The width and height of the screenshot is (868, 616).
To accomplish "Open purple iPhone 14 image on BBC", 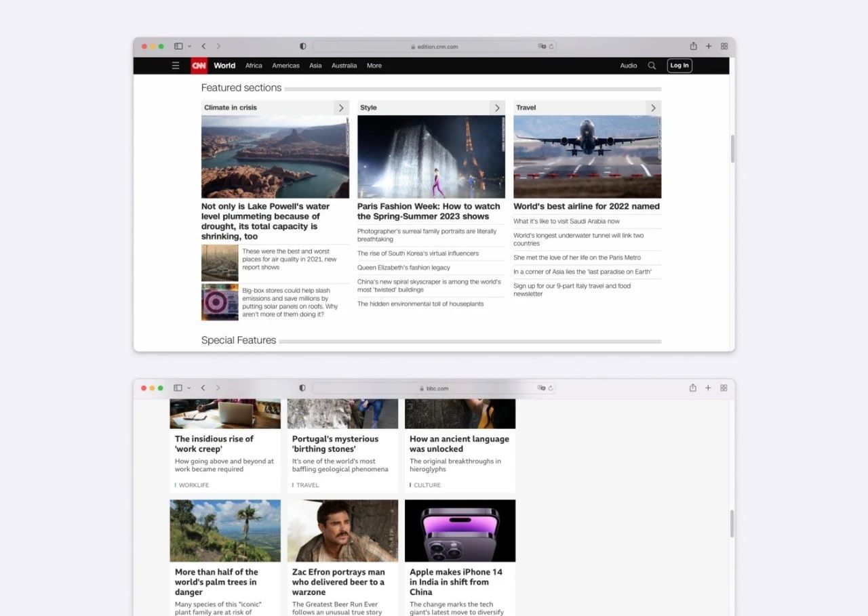I will point(460,531).
